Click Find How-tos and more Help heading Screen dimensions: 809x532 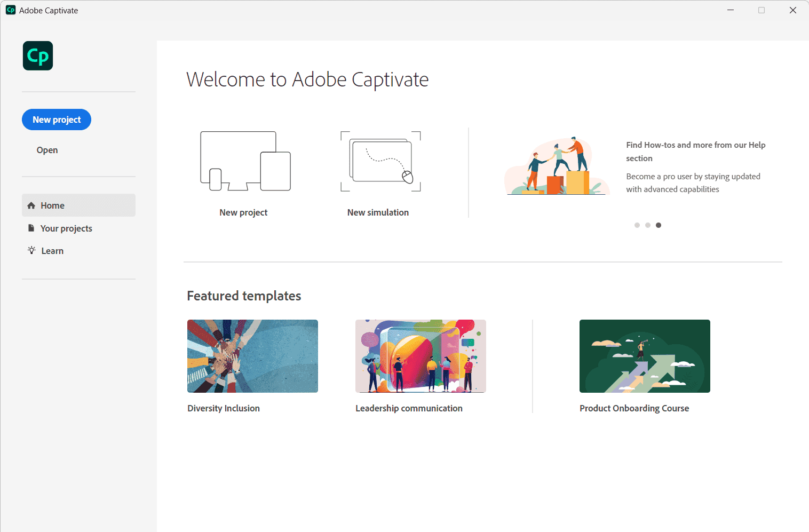click(x=696, y=152)
